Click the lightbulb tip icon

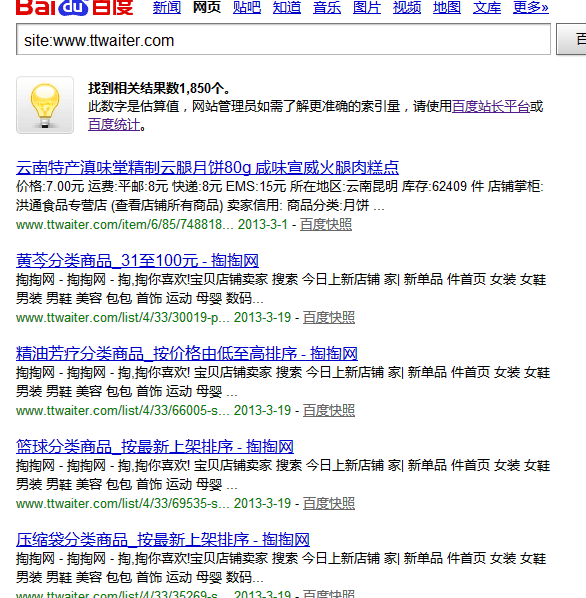tap(45, 105)
